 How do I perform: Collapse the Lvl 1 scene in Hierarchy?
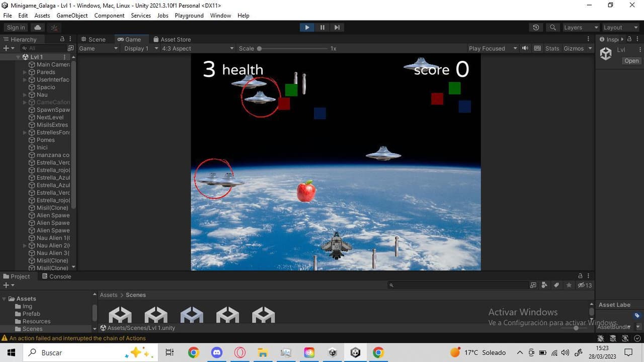point(18,57)
